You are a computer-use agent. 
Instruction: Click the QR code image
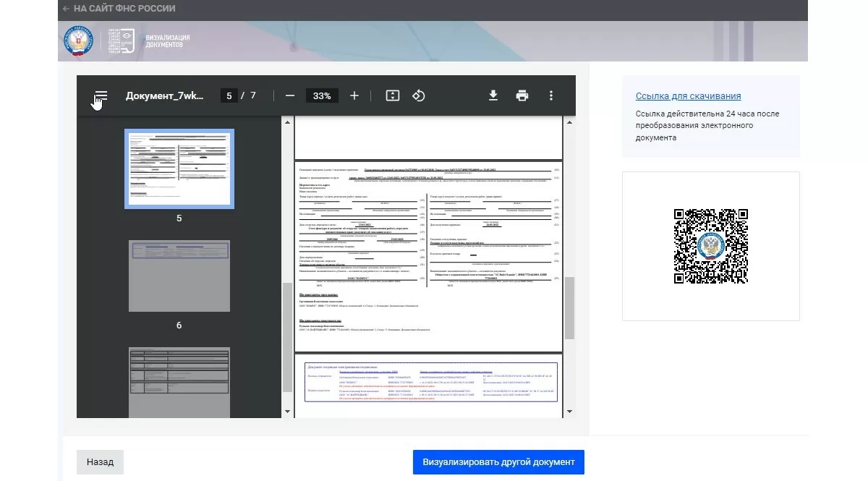point(710,246)
